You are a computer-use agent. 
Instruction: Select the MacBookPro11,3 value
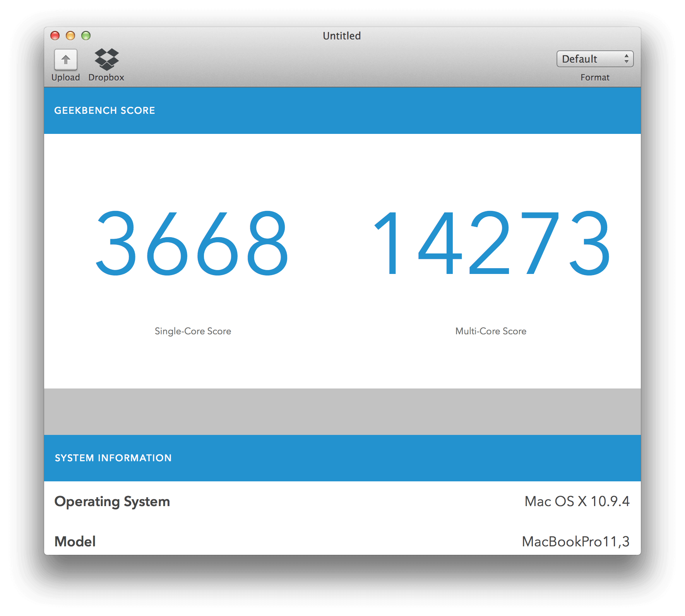coord(576,542)
